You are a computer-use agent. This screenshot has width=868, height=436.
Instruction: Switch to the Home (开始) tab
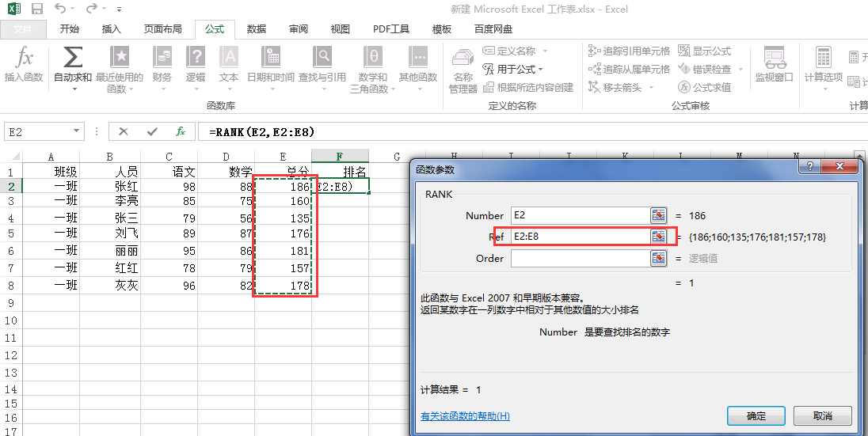coord(69,29)
